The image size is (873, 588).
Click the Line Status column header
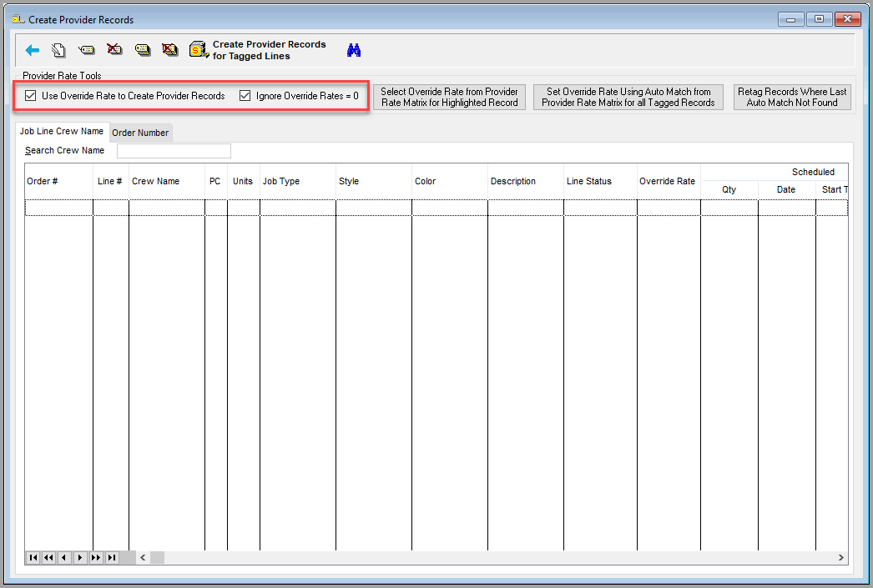coord(600,181)
